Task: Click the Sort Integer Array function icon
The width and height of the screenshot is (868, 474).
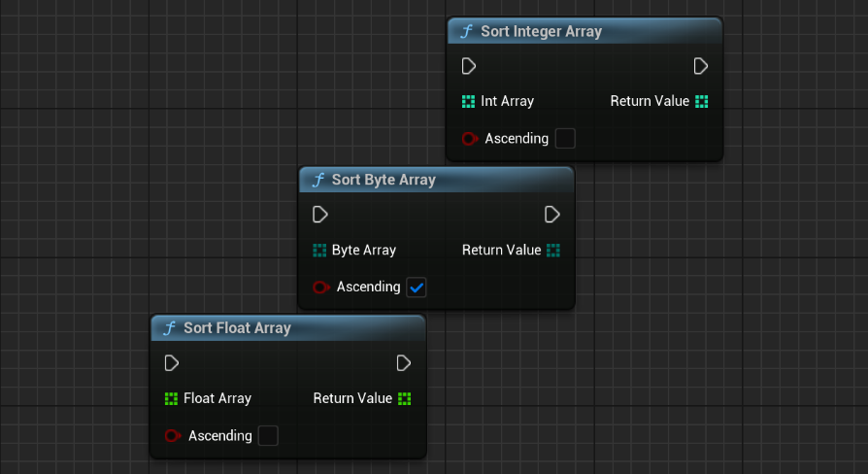Action: [x=466, y=31]
